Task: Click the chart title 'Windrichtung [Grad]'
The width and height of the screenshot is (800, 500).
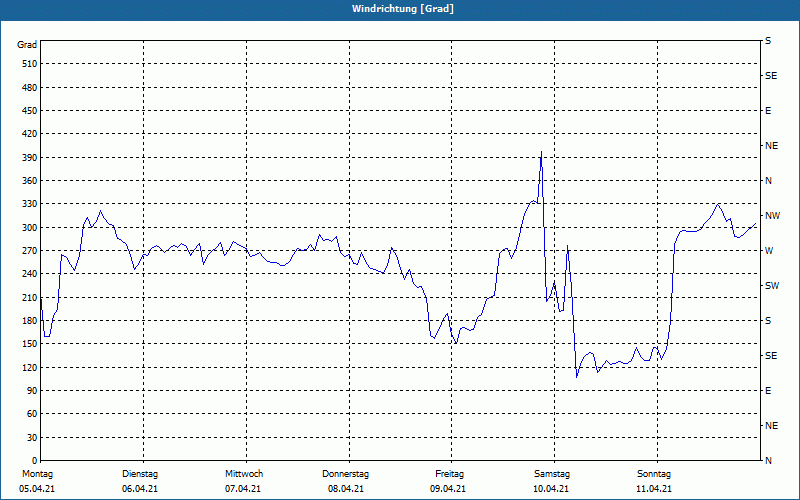Action: pyautogui.click(x=403, y=9)
